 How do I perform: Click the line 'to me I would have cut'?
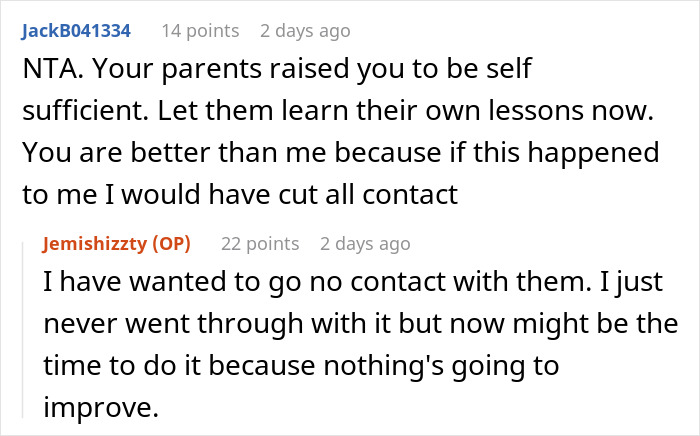pos(238,195)
